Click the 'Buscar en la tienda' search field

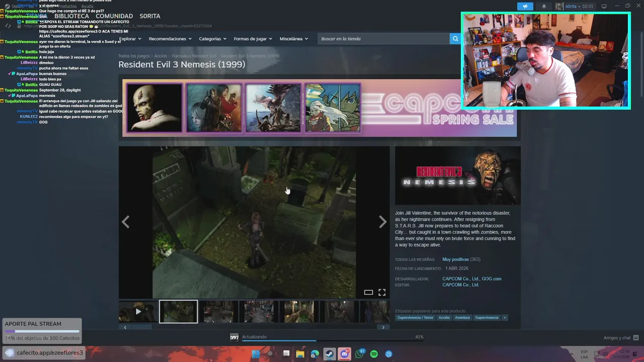(x=383, y=39)
